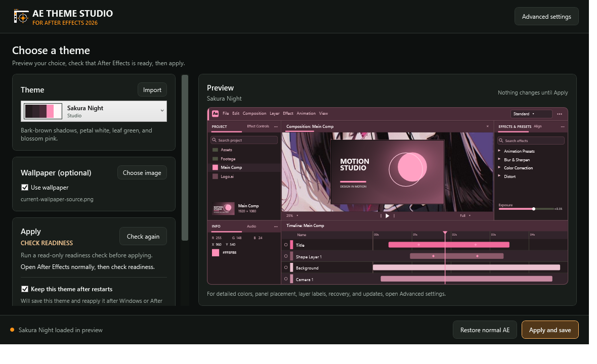Switch to the Audio tab

coord(251,226)
